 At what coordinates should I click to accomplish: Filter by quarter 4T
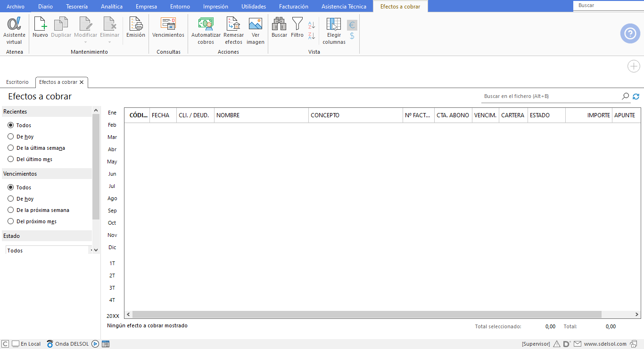(112, 300)
